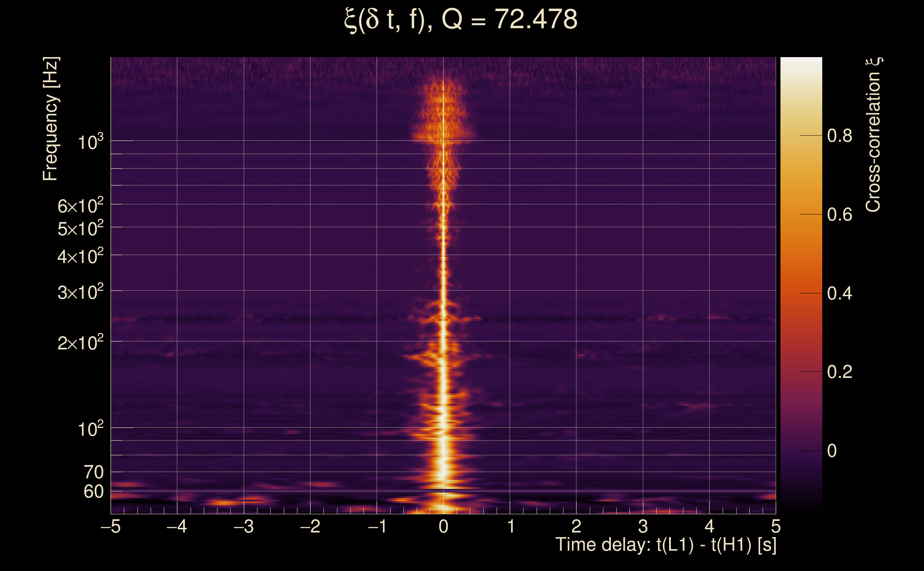
Task: Click the 10³ frequency tick label
Action: point(90,142)
